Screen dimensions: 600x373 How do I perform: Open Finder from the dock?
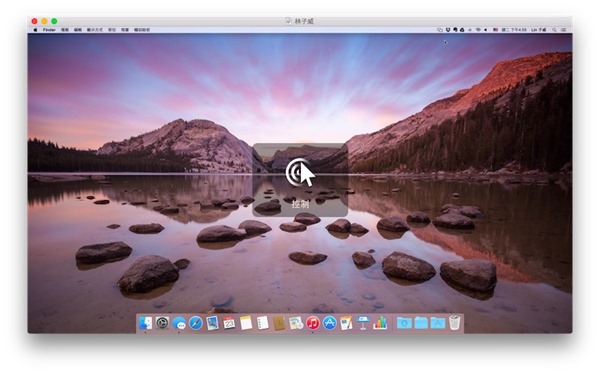(x=145, y=324)
